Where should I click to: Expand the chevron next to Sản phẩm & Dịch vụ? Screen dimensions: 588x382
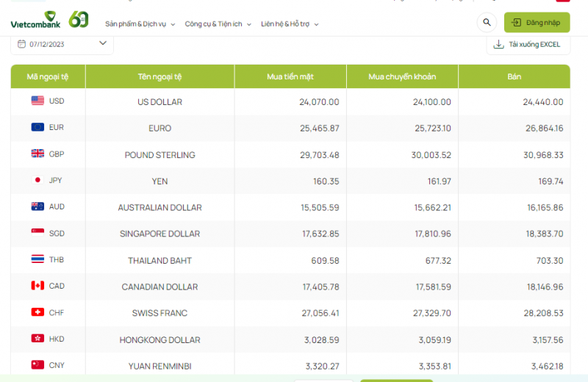[173, 24]
